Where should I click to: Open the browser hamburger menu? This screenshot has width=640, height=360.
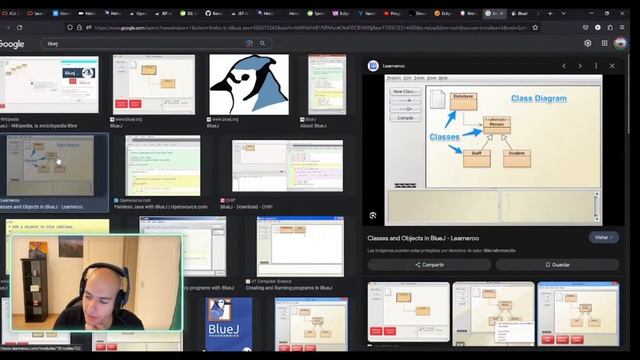click(x=622, y=27)
